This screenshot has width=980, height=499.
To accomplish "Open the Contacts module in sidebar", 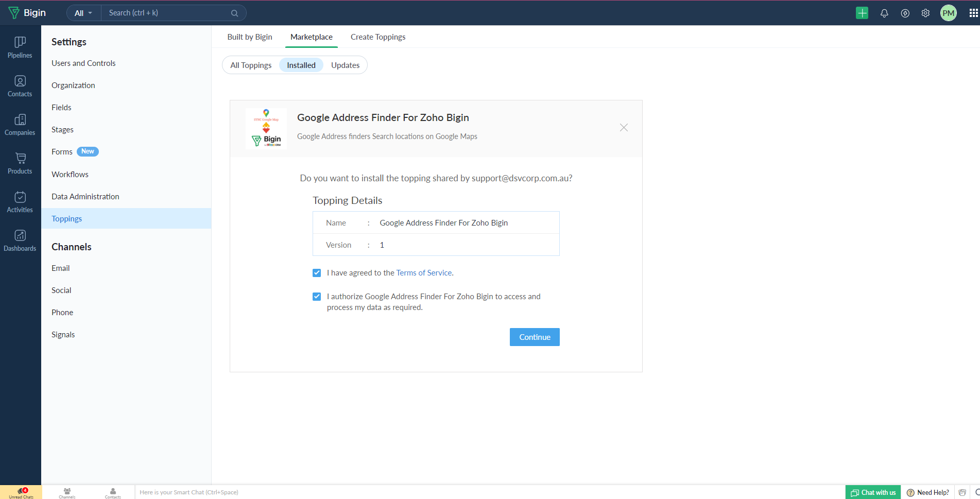I will (x=20, y=86).
